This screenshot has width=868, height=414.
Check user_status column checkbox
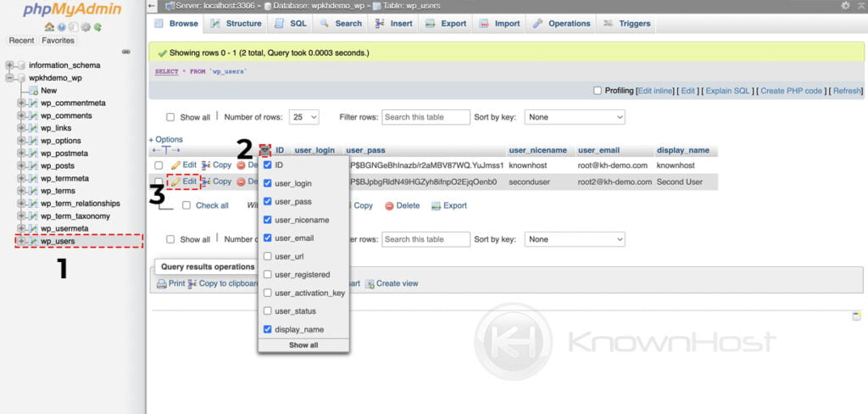coord(267,311)
